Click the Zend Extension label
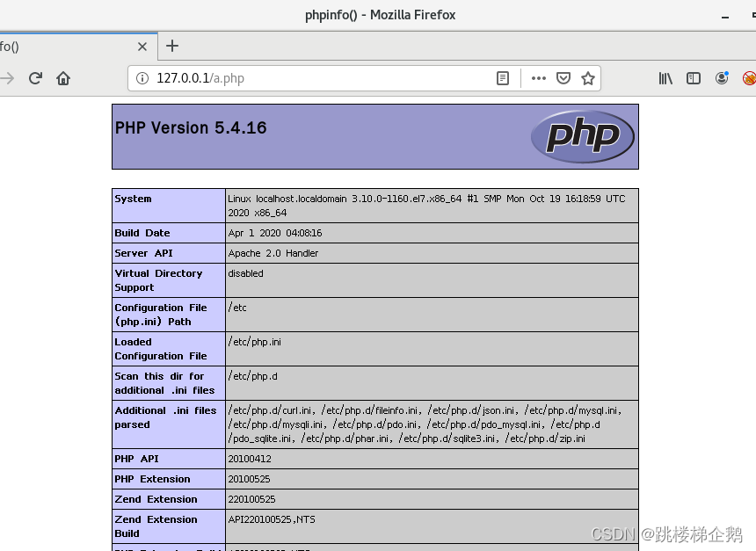 coord(156,499)
